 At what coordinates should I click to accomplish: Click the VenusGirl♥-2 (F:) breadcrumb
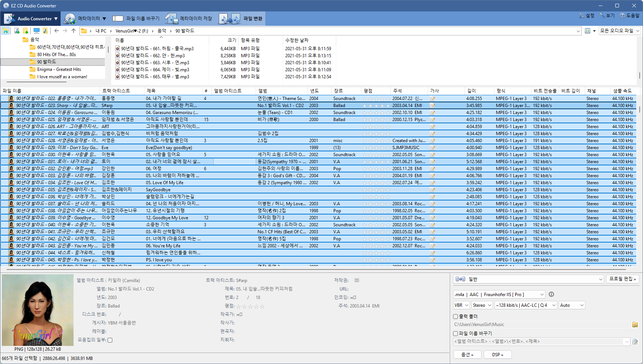click(x=132, y=31)
